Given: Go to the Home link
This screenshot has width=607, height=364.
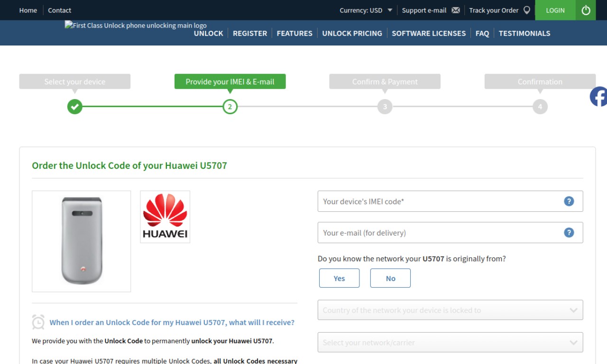Looking at the screenshot, I should [x=28, y=10].
